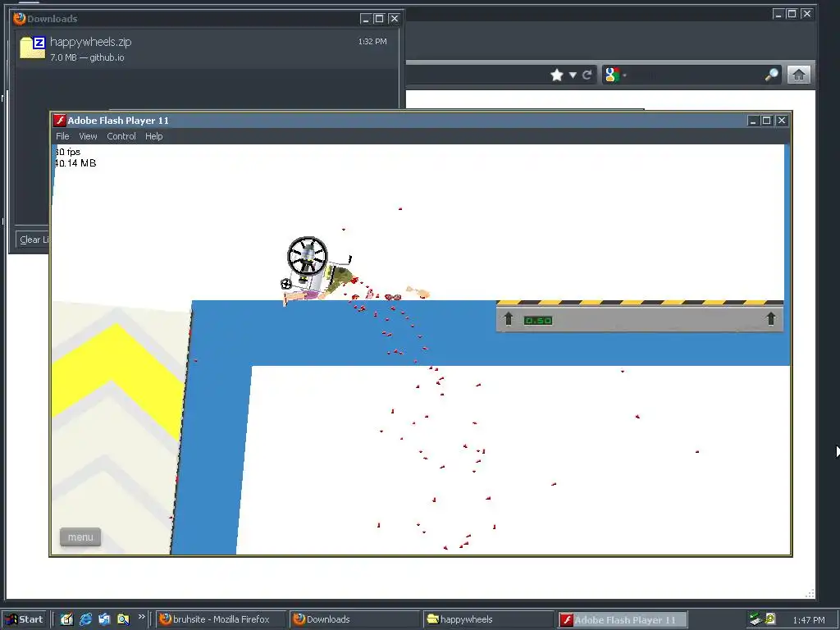Viewport: 840px width, 630px height.
Task: Click the wheelchair character's large wheel
Action: [307, 256]
